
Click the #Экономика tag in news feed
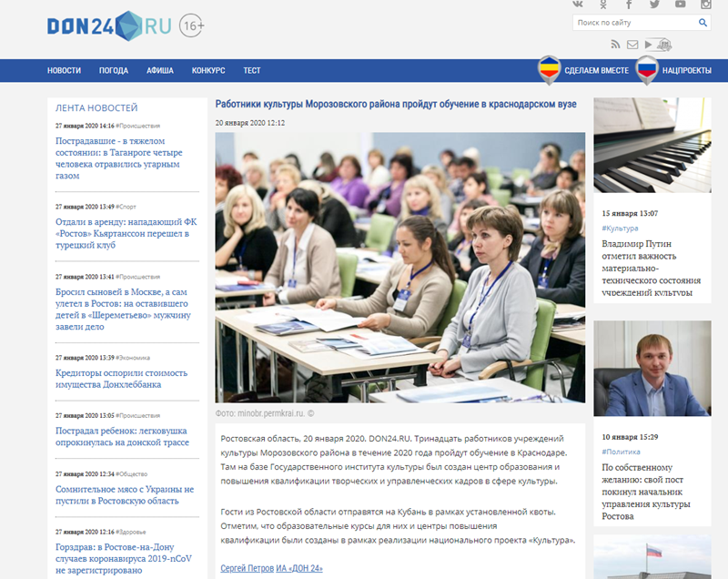tap(133, 358)
